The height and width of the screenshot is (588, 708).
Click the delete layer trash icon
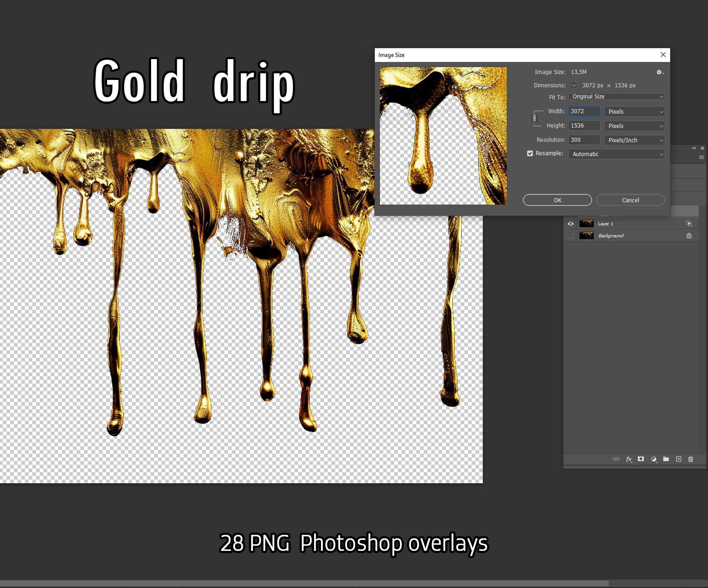click(x=691, y=459)
